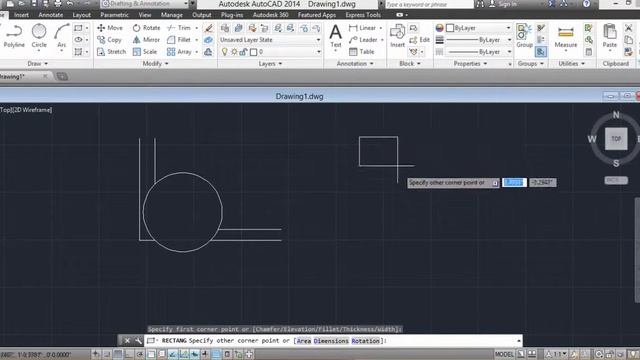Select the Array tool
This screenshot has height=360, width=640.
[x=179, y=52]
